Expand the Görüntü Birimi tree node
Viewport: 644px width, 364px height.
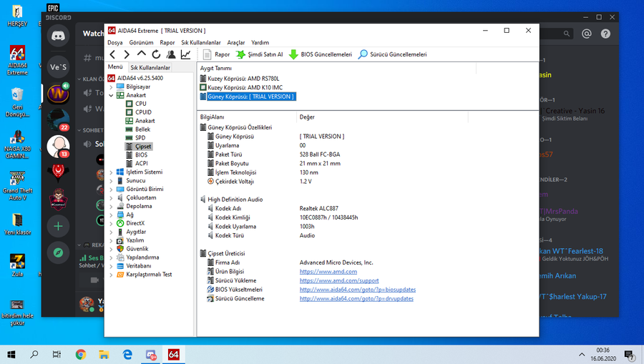pyautogui.click(x=112, y=190)
